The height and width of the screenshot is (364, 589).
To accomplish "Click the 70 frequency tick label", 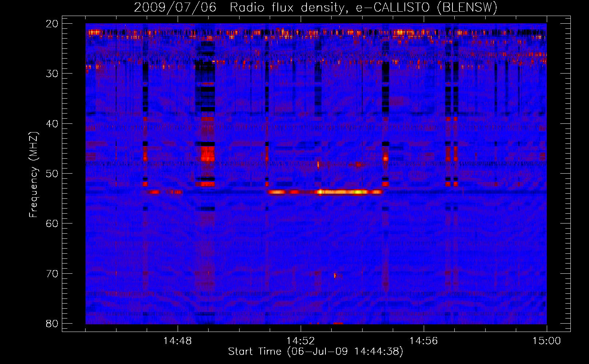I will click(x=52, y=274).
